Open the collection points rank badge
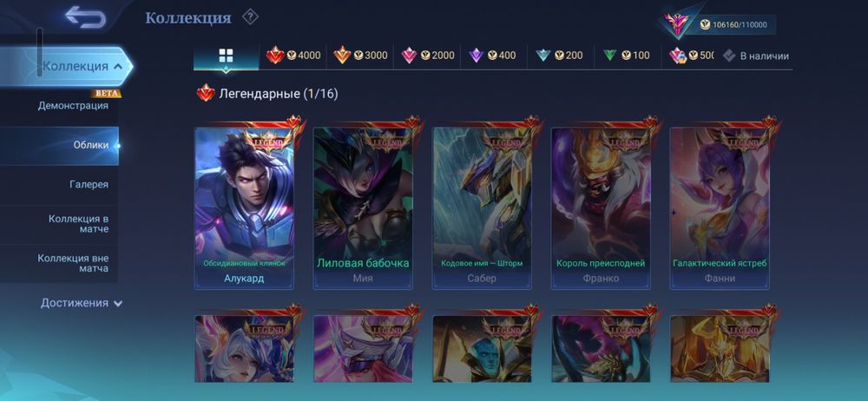868x401 pixels. (676, 23)
